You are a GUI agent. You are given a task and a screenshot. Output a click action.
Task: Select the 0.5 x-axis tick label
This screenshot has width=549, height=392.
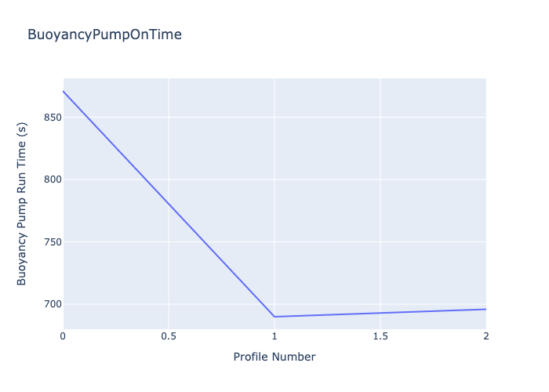pyautogui.click(x=169, y=336)
